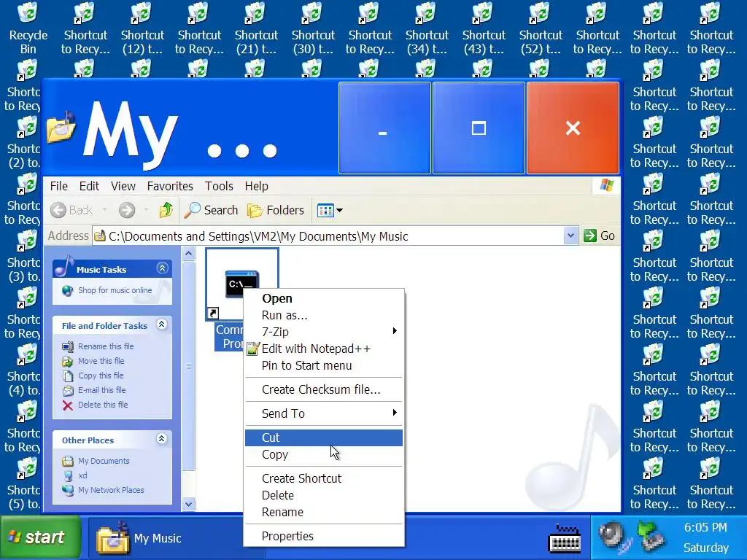Expand the 7-Zip submenu
The width and height of the screenshot is (747, 560).
[323, 332]
